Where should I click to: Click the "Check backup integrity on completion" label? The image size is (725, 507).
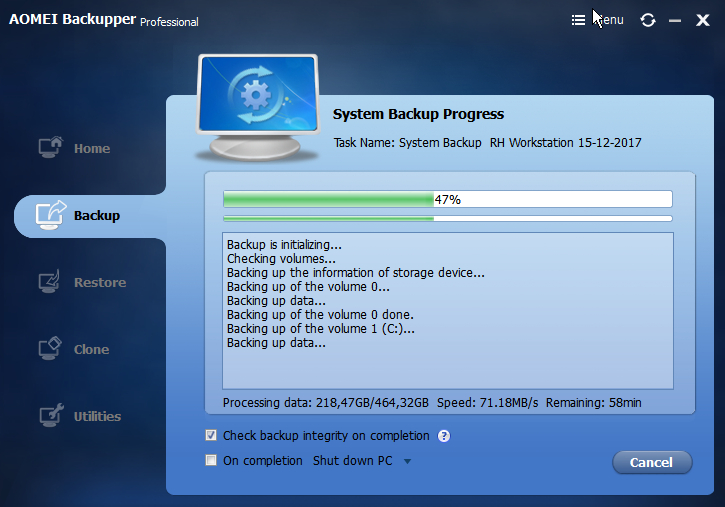(x=326, y=436)
